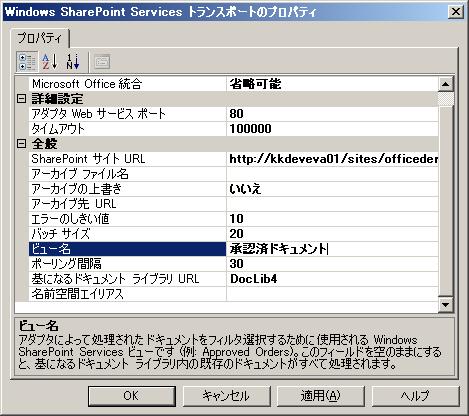469x416 pixels.
Task: Click the Microsoft Office 統合 value 省略可能
Action: pyautogui.click(x=332, y=84)
